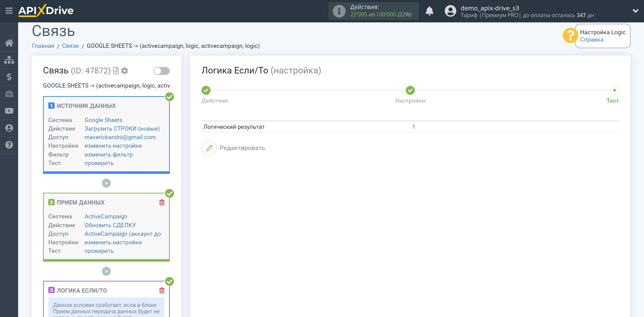Viewport: 644px width, 317px height.
Task: Go to Действие step
Action: tap(206, 90)
